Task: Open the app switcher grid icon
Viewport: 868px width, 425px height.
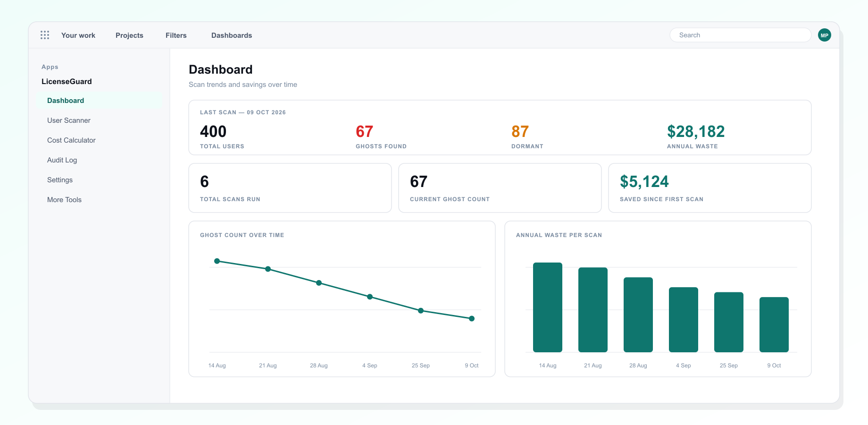Action: [45, 35]
